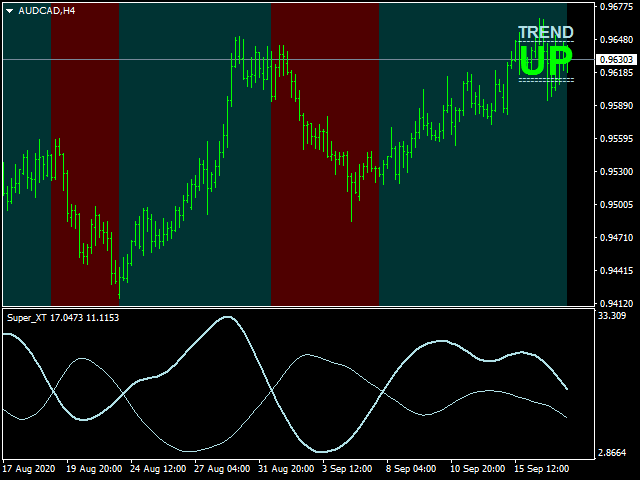Click the divider between chart and indicator window

coord(300,307)
